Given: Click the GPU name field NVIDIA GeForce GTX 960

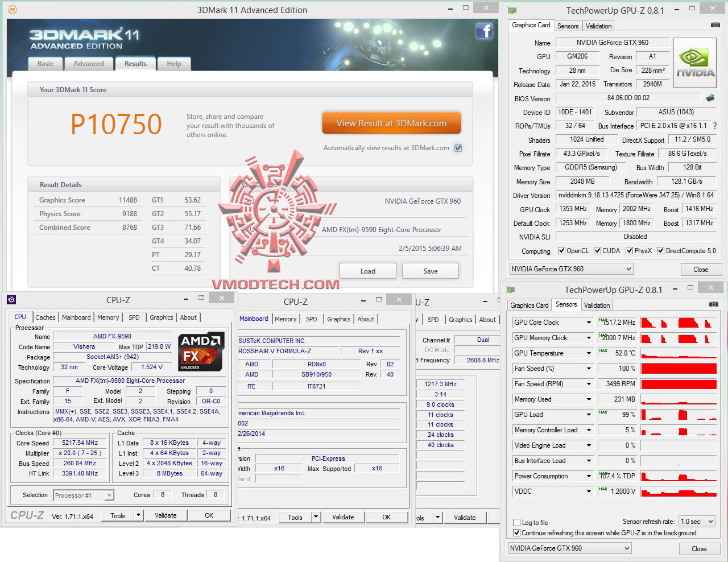Looking at the screenshot, I should 612,43.
